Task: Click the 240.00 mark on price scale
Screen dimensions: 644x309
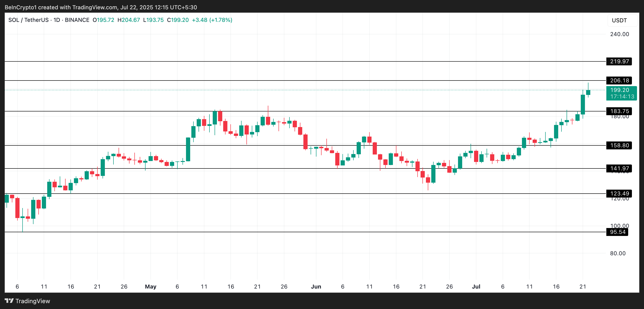Action: [x=619, y=34]
